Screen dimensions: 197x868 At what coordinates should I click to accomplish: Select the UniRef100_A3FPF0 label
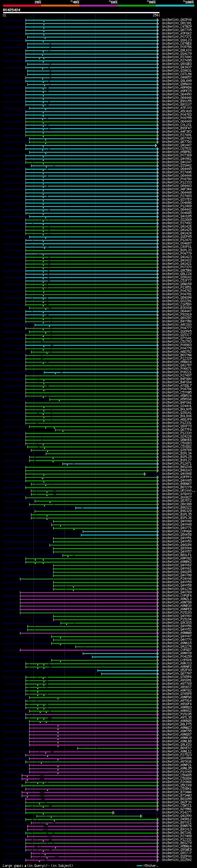[x=177, y=477]
